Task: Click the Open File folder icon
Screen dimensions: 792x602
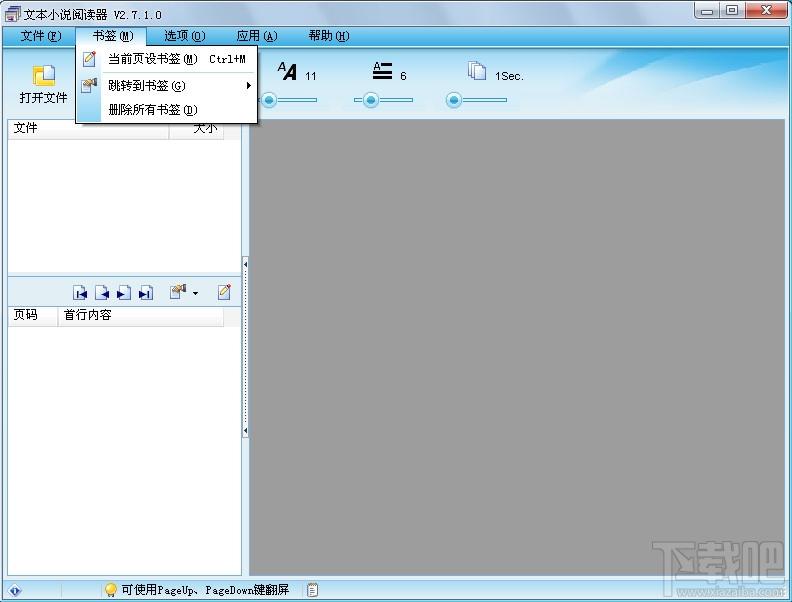Action: click(x=44, y=76)
